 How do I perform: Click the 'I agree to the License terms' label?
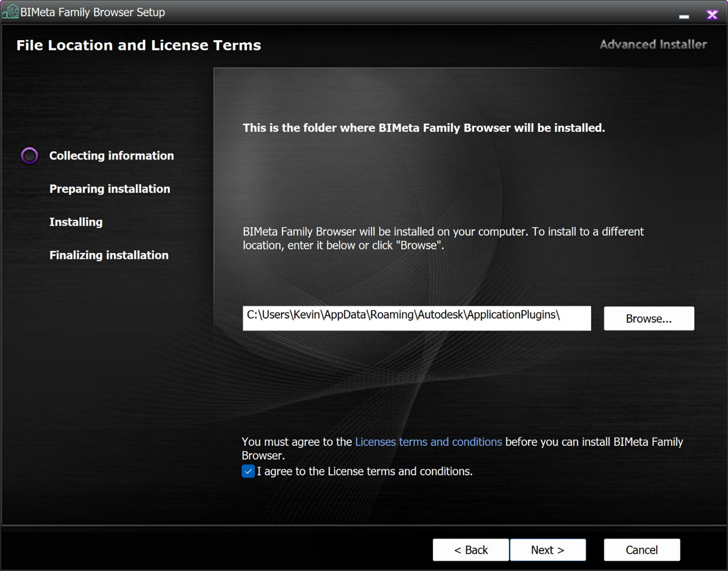click(x=365, y=471)
